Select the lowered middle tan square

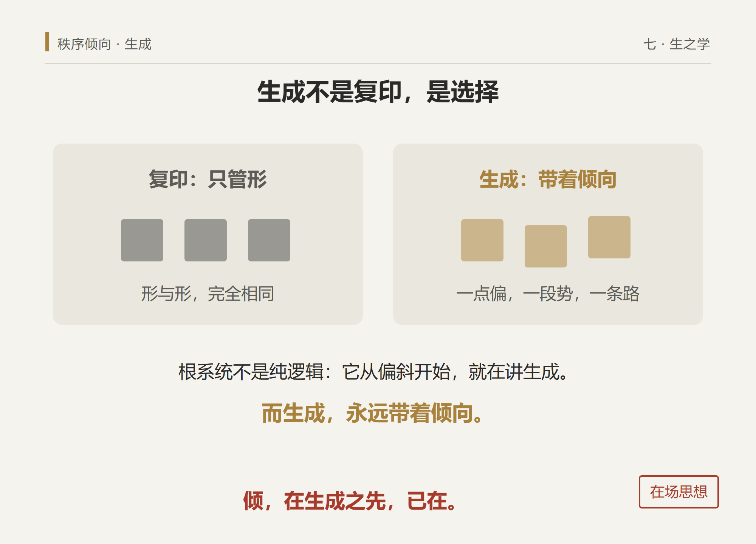click(x=546, y=246)
